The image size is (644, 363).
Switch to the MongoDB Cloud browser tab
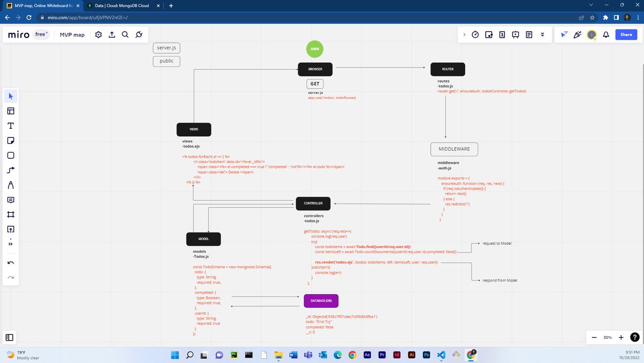121,6
